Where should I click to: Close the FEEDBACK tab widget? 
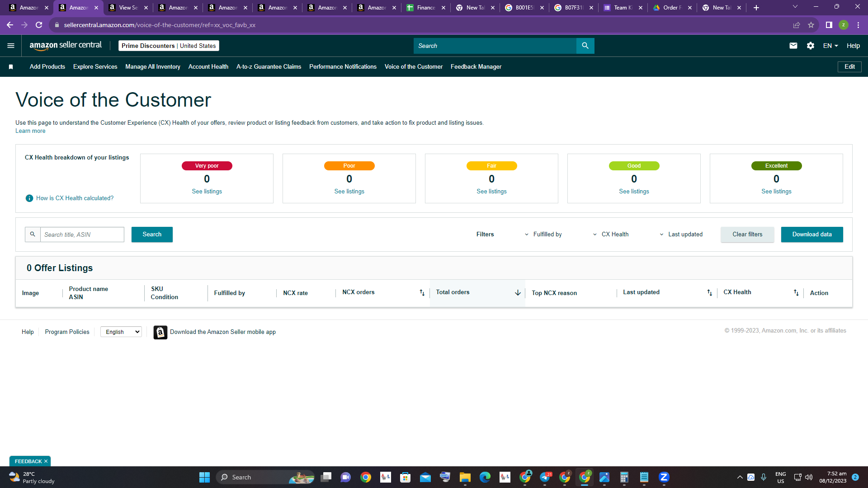click(x=46, y=461)
